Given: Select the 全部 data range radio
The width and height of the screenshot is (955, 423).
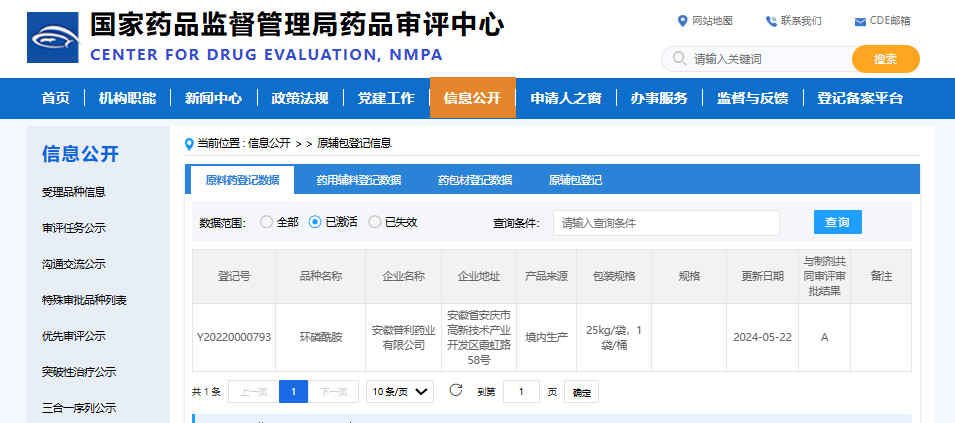Looking at the screenshot, I should point(266,222).
